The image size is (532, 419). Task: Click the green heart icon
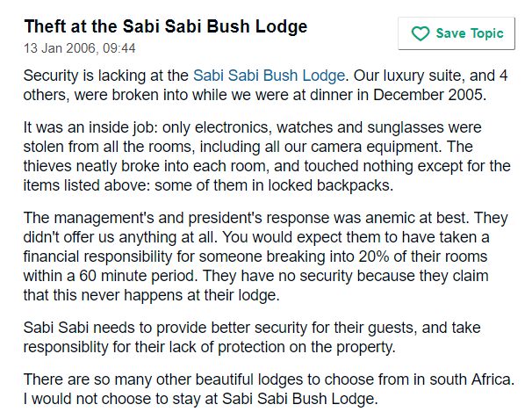click(421, 33)
